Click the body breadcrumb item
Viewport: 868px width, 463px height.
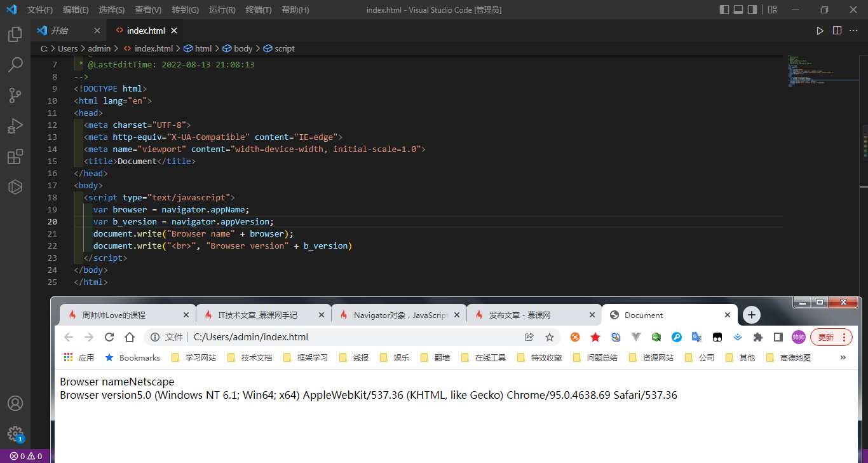[x=238, y=48]
